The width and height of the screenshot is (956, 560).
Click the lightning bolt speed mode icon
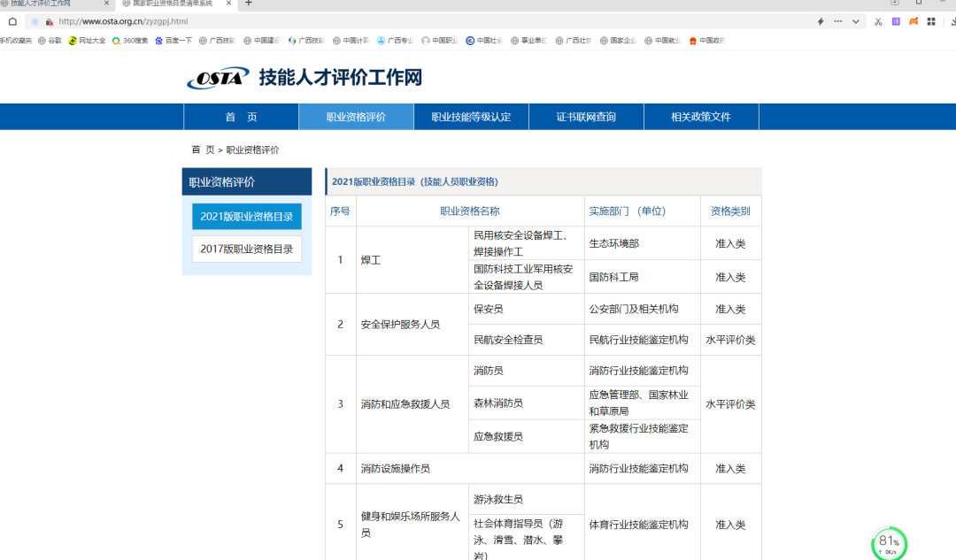coord(821,21)
